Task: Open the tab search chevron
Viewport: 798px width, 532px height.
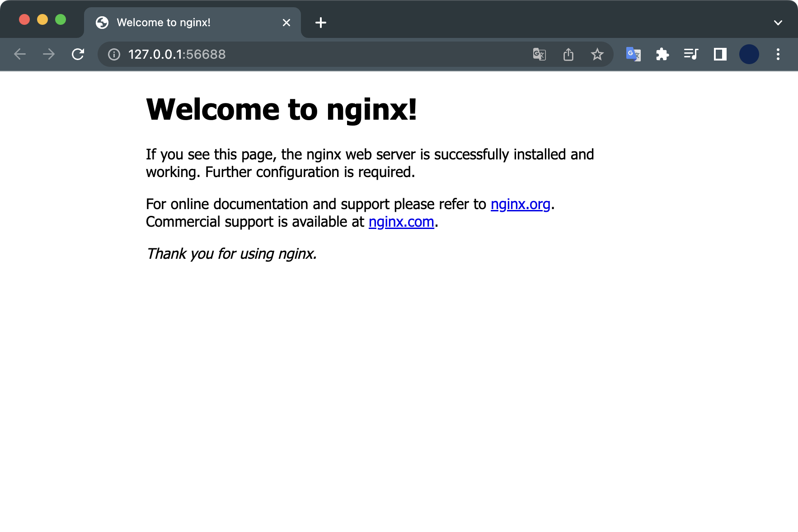Action: point(779,22)
